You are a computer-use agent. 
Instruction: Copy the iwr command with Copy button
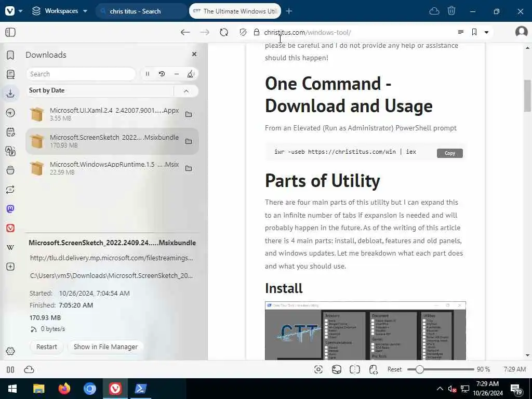pos(449,153)
